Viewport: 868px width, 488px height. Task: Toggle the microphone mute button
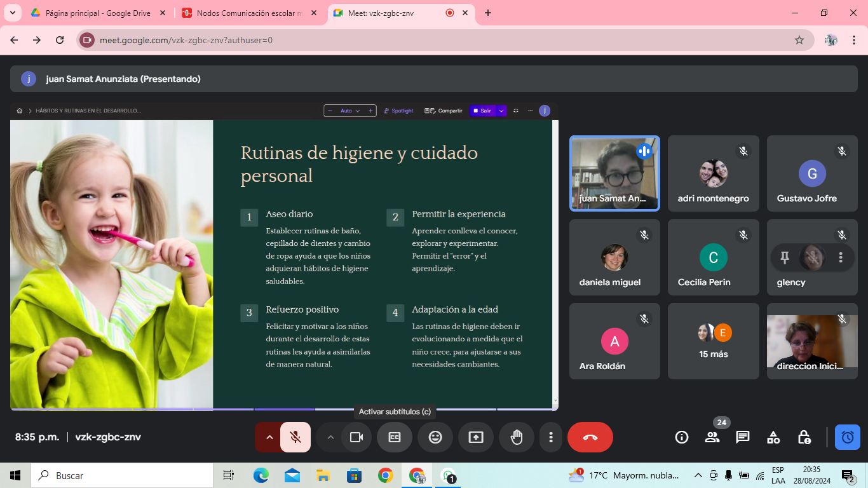(295, 437)
